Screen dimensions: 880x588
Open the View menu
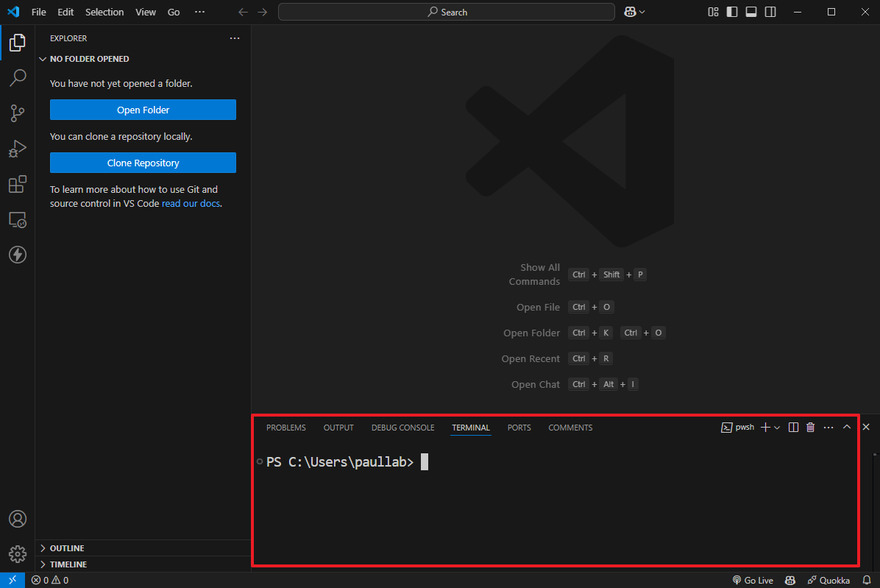coord(146,12)
